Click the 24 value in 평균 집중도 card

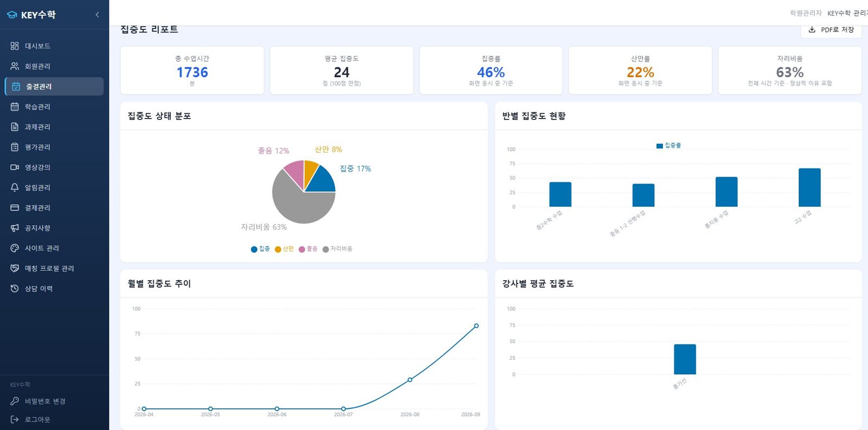342,72
